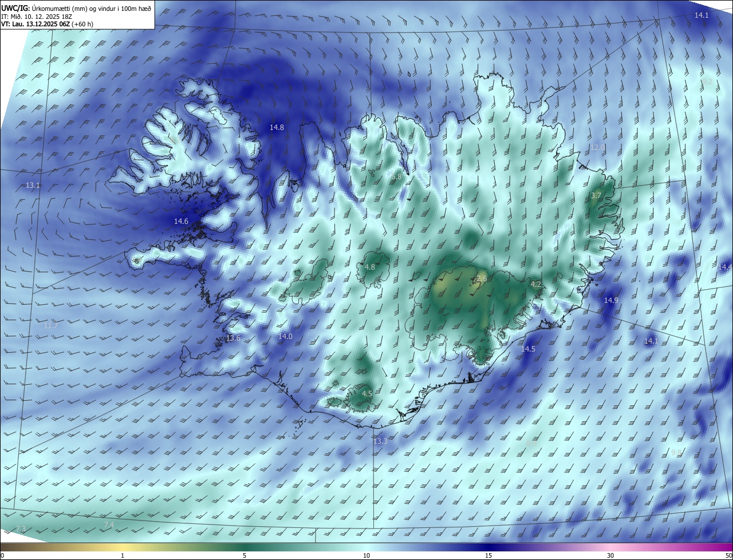Screen dimensions: 733x560
Task: Click the 13.3 value label on the map
Action: (x=380, y=441)
